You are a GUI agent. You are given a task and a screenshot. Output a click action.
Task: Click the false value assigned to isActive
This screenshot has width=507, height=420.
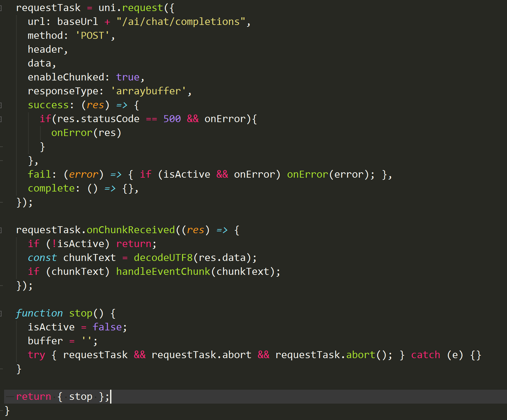click(107, 327)
